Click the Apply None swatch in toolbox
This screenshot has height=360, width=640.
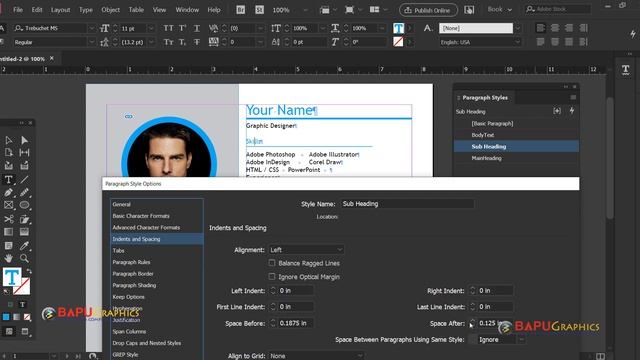[x=27, y=317]
